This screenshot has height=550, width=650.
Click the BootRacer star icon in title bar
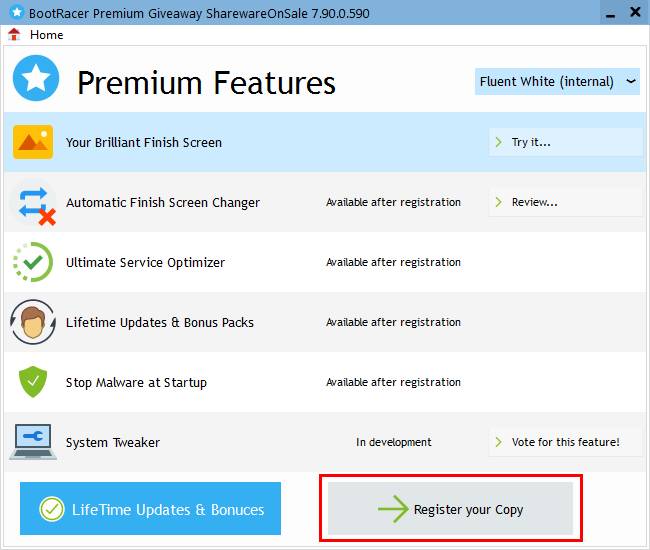point(17,12)
